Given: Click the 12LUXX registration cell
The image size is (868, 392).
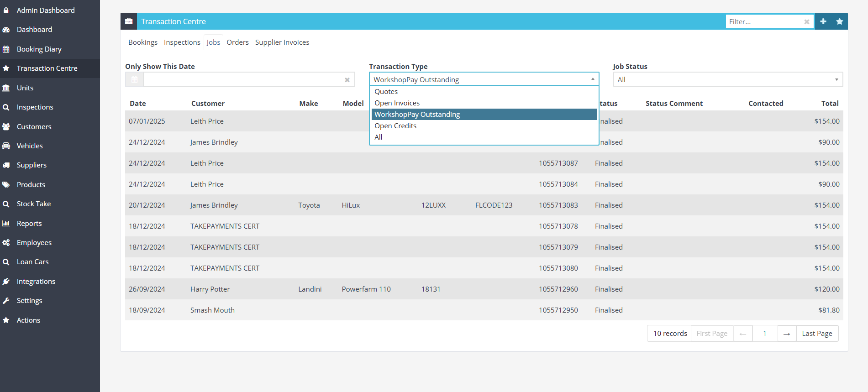Looking at the screenshot, I should (x=433, y=205).
